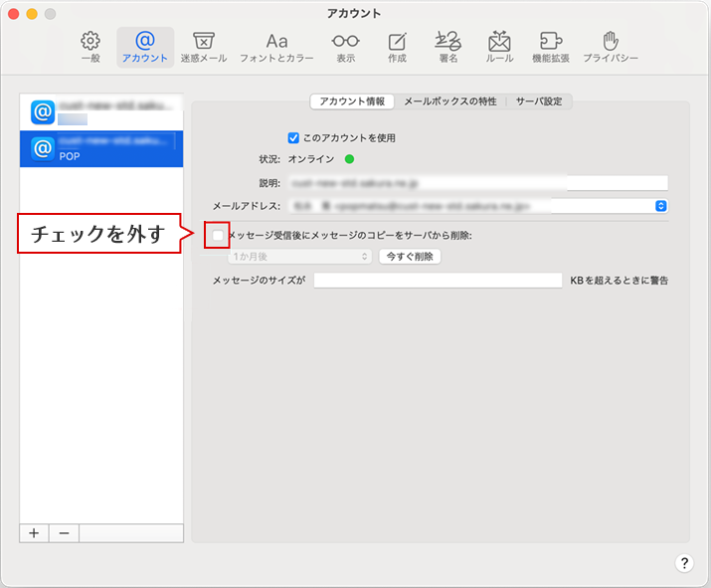
Task: Switch to サーバ設定 tab
Action: pyautogui.click(x=538, y=101)
